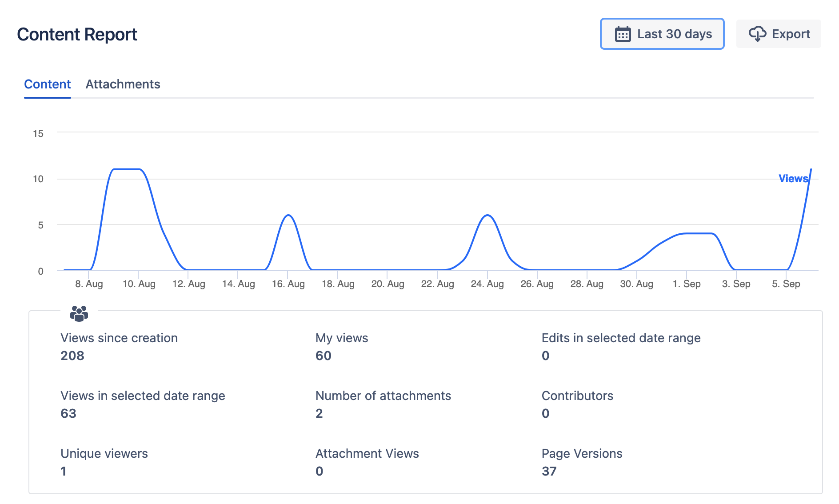This screenshot has width=839, height=504.
Task: Switch to the Content tab
Action: coord(48,84)
